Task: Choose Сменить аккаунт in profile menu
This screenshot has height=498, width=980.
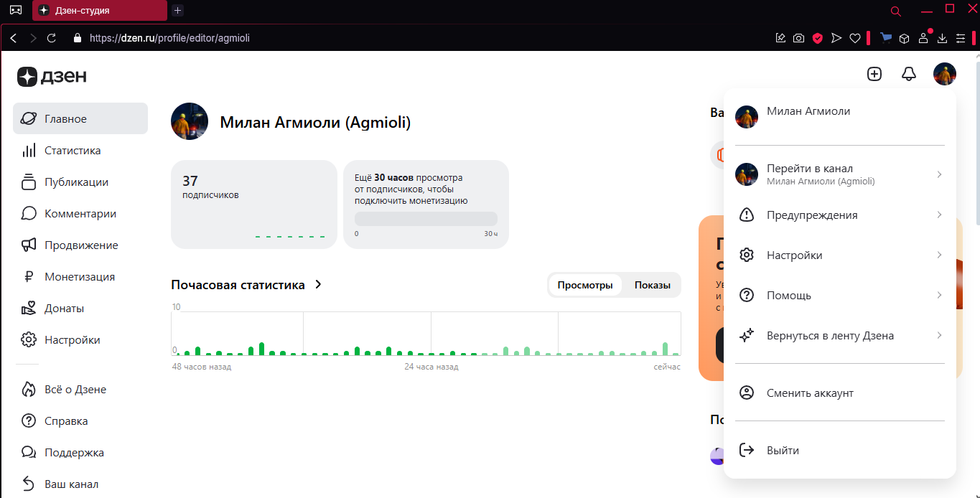Action: pos(840,393)
